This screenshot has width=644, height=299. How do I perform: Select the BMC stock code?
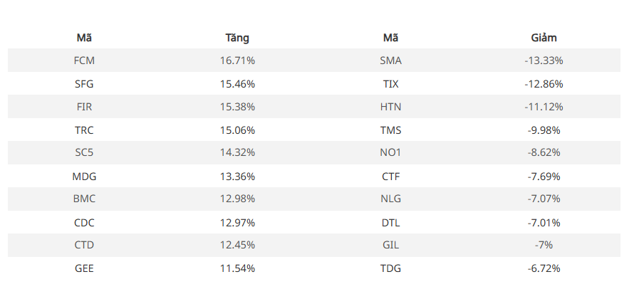[x=84, y=199]
